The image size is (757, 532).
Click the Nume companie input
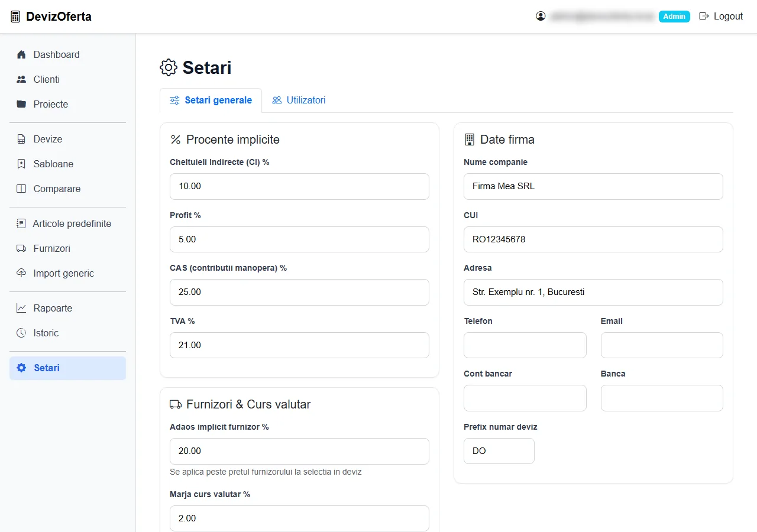point(593,186)
